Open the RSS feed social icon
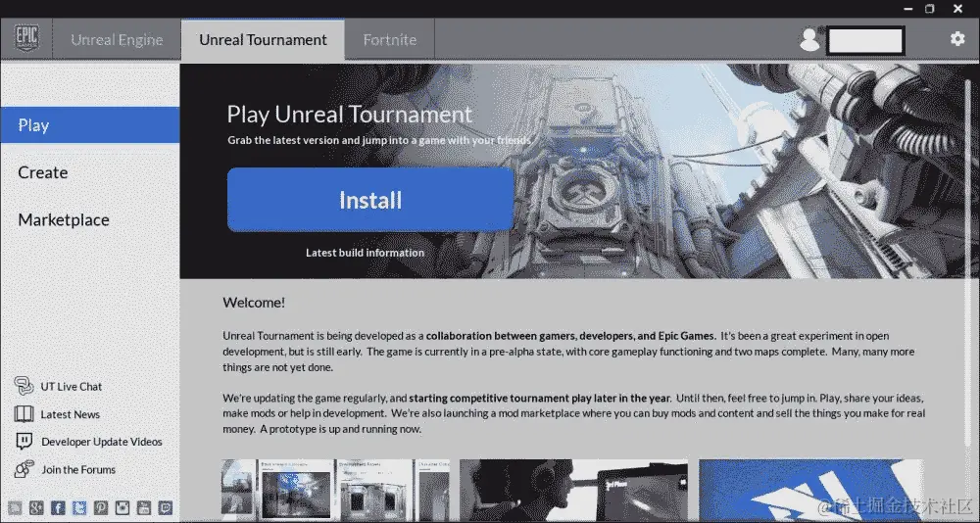Screen dimensions: 980x523 tap(15, 508)
